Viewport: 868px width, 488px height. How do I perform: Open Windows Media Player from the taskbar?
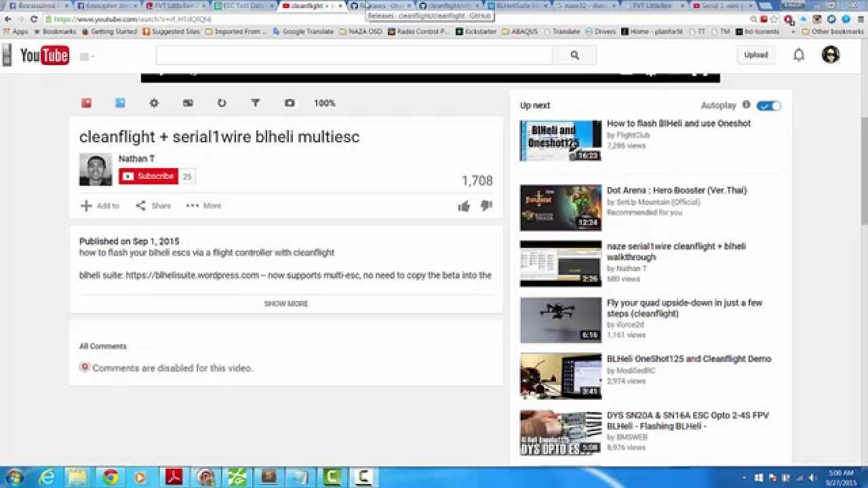point(141,478)
